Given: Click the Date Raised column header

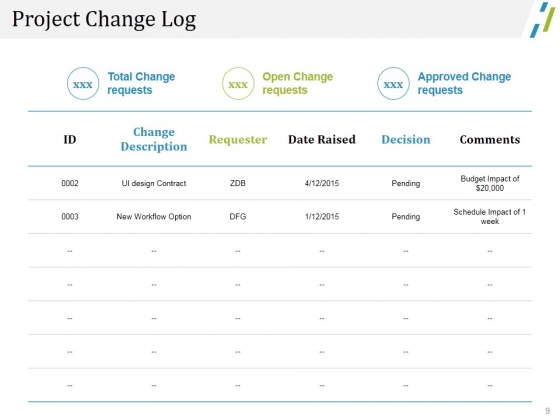Looking at the screenshot, I should [x=322, y=139].
